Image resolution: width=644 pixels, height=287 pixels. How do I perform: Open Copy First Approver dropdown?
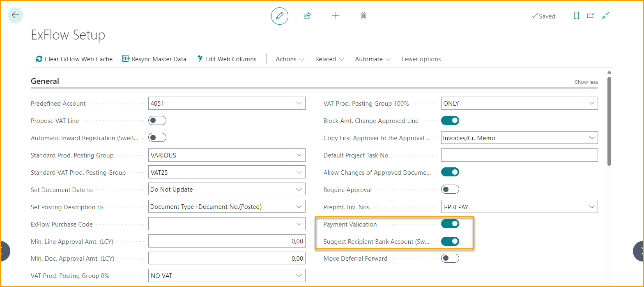pyautogui.click(x=592, y=138)
